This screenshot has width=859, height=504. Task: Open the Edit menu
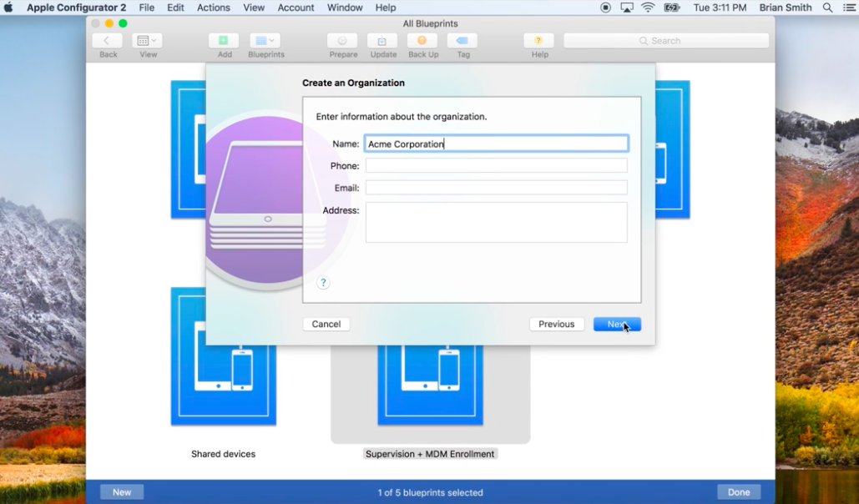175,8
